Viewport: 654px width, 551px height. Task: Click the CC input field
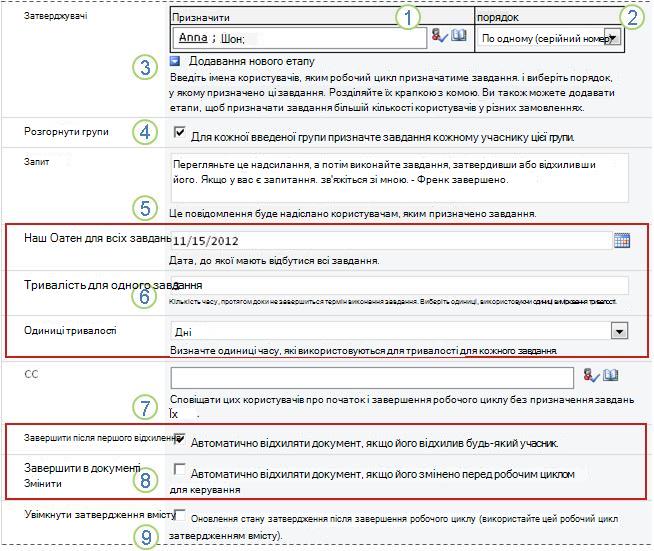click(372, 378)
